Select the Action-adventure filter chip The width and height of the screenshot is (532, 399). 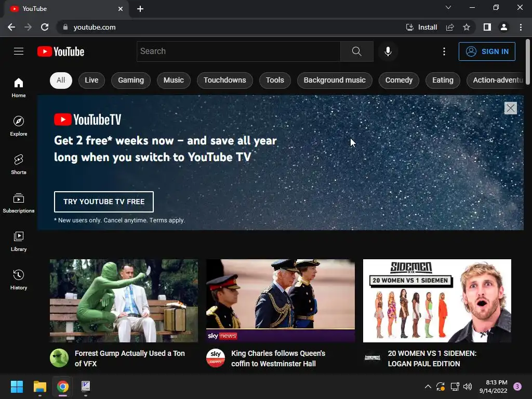[x=495, y=81]
